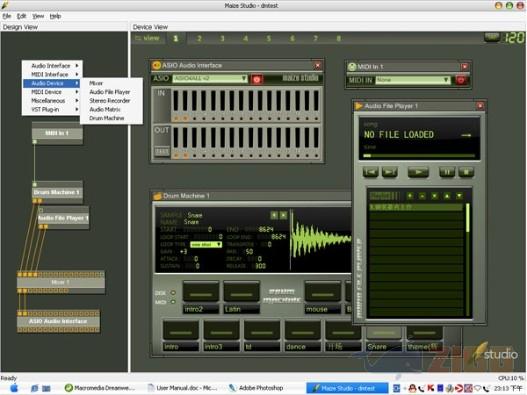
Task: Click the stop button in Audio File Player
Action: 466,172
